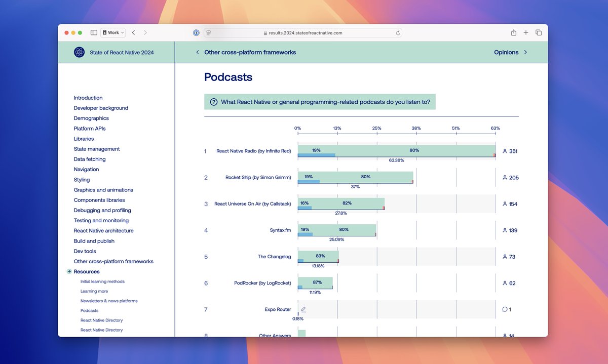
Task: Click the PodRocker (by LogRocket) bar
Action: point(315,283)
